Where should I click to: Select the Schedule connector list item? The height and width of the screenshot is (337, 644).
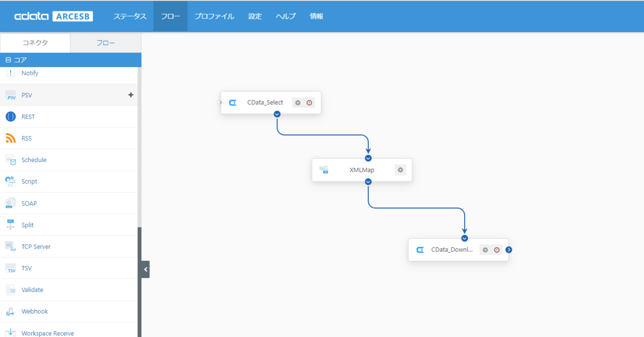(x=34, y=160)
